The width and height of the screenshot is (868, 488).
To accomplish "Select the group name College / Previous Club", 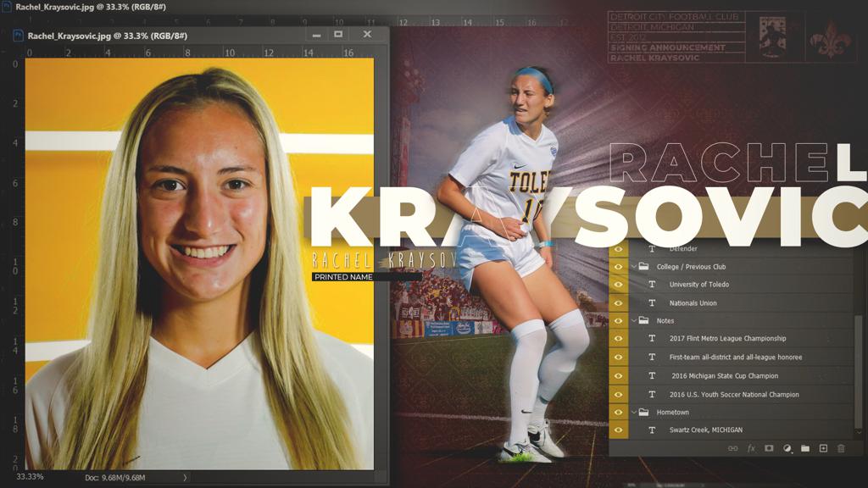I will point(691,267).
